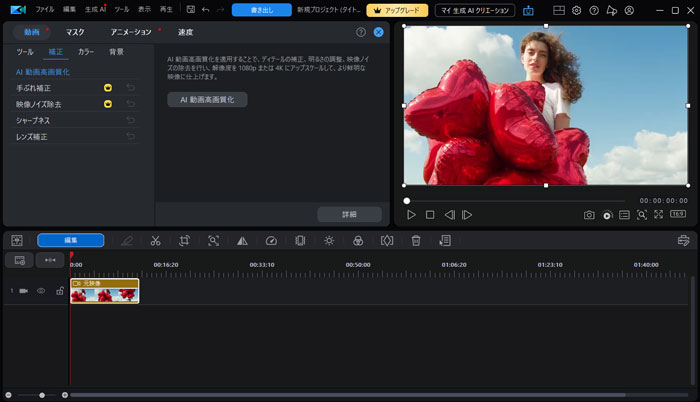Click the pan and zoom tool icon
The width and height of the screenshot is (700, 402).
213,241
